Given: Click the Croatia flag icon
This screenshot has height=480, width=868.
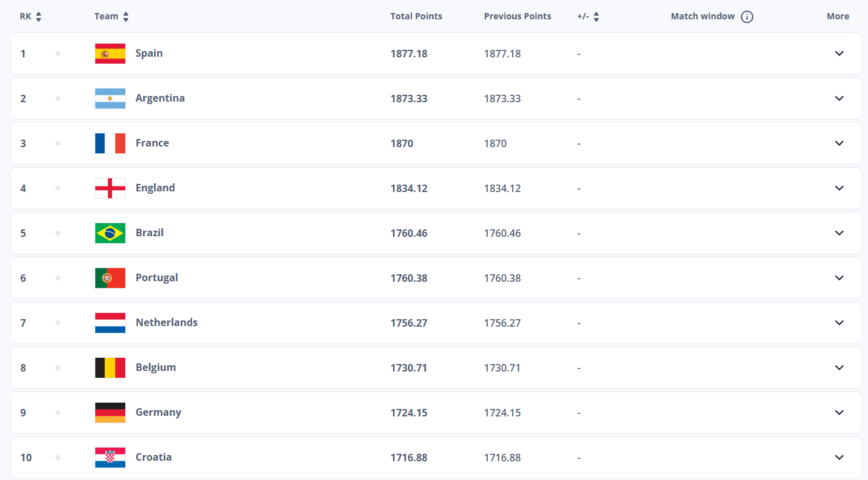Looking at the screenshot, I should tap(110, 458).
